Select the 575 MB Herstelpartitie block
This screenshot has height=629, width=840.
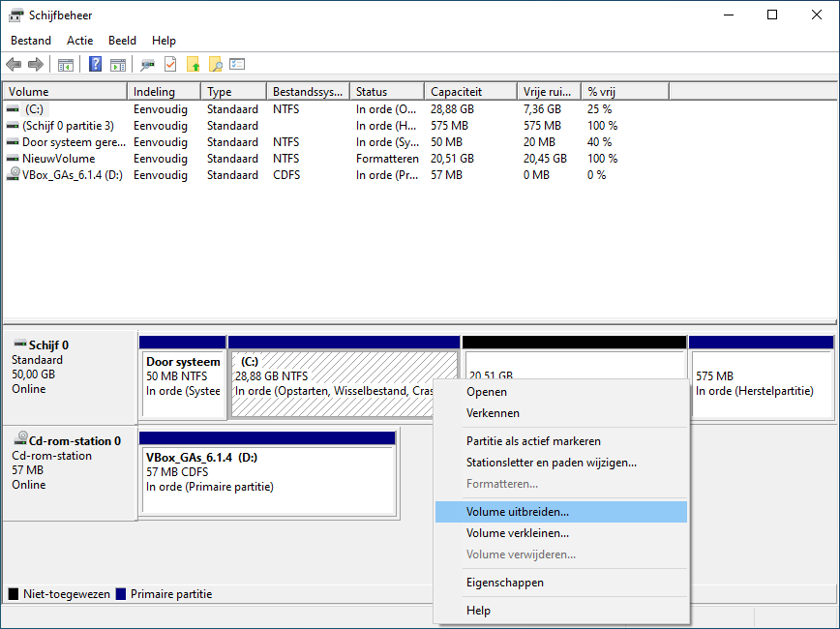(761, 384)
